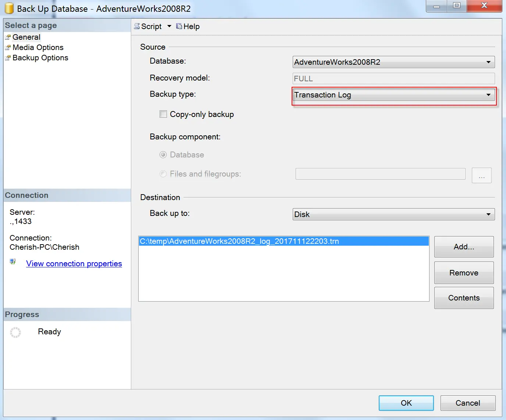
Task: Click the Cherish-PC\Cherish connection text
Action: point(44,247)
